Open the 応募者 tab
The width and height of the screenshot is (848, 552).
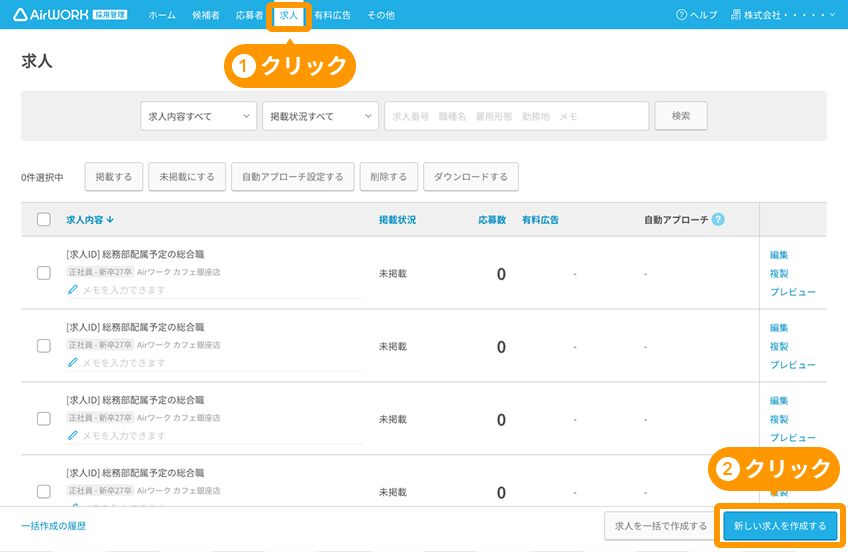coord(249,15)
